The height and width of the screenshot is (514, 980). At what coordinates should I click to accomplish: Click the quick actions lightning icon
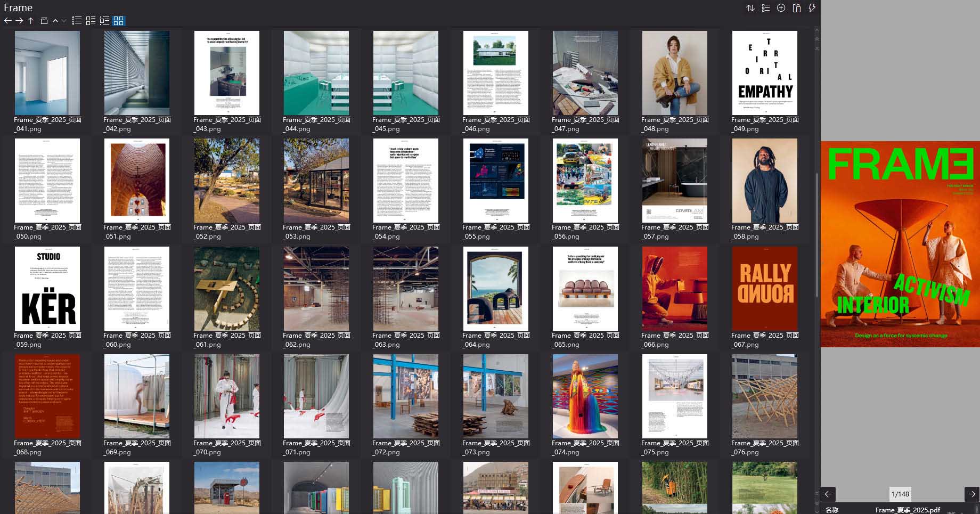pos(812,8)
